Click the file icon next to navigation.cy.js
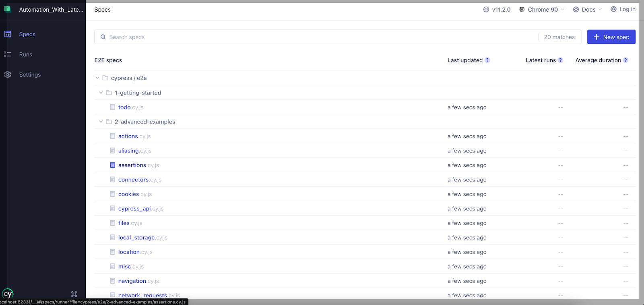 (113, 281)
